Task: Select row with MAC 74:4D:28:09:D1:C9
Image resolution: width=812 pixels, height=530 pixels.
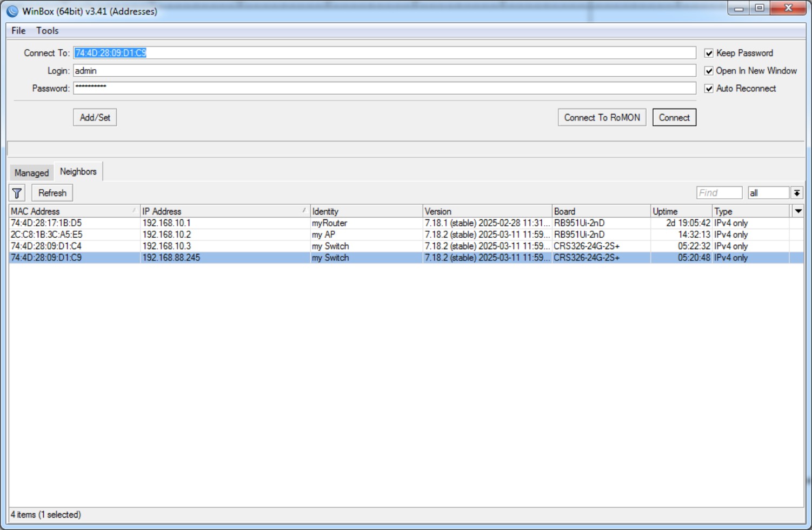Action: coord(406,258)
